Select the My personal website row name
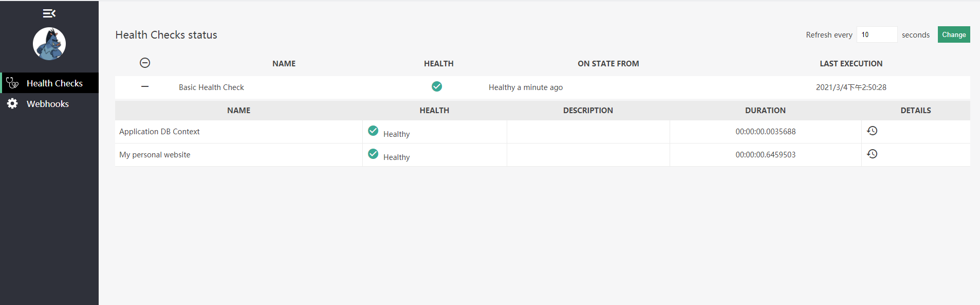 (x=155, y=155)
